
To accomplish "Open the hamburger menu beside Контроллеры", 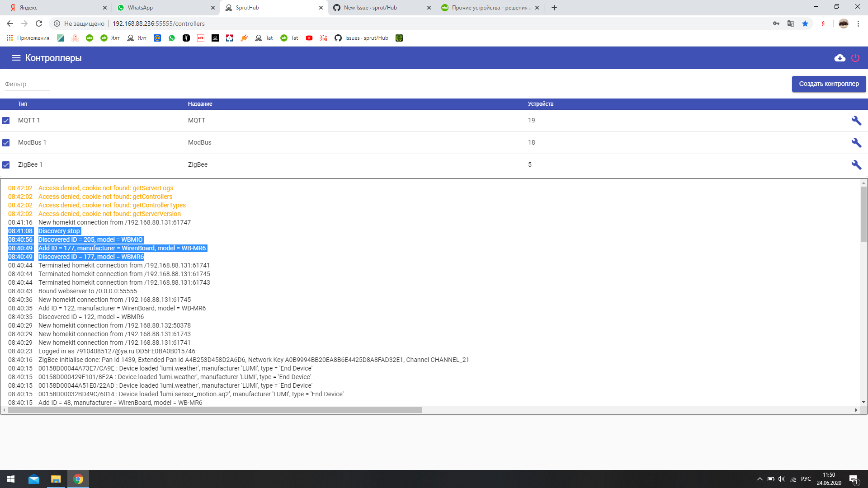I will click(16, 58).
